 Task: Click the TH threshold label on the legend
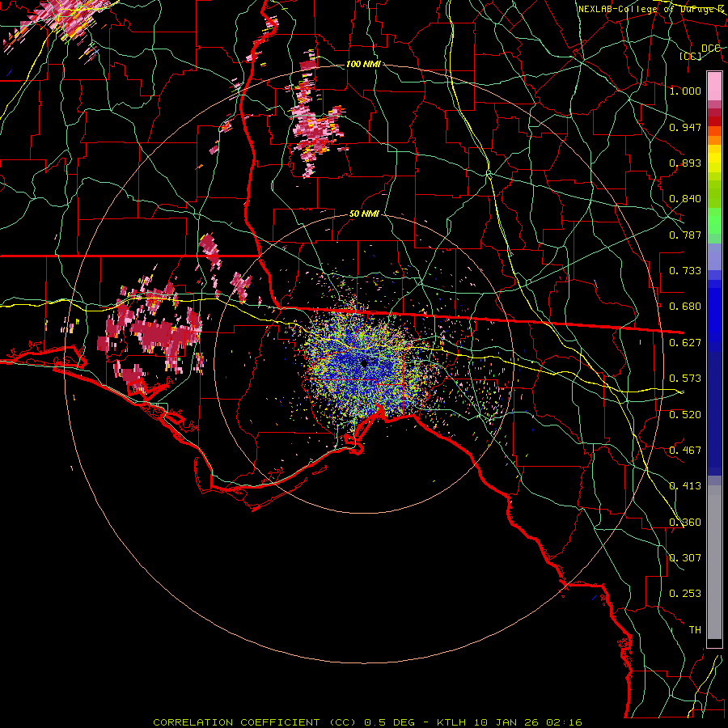click(695, 630)
